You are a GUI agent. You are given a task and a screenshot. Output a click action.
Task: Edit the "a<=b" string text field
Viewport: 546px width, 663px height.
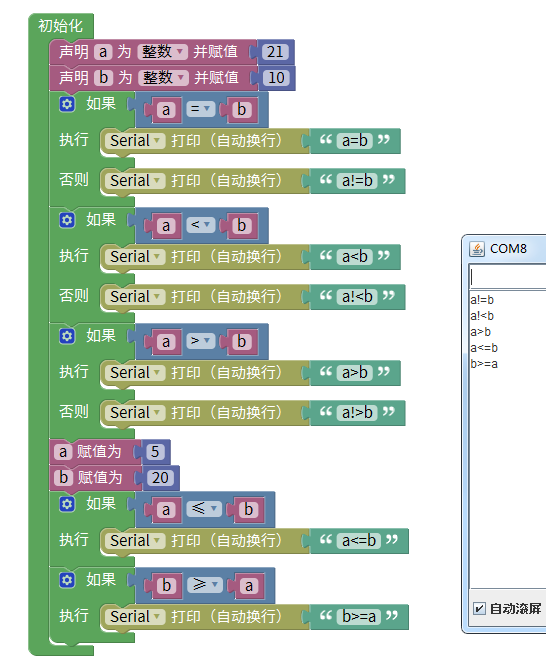coord(359,540)
